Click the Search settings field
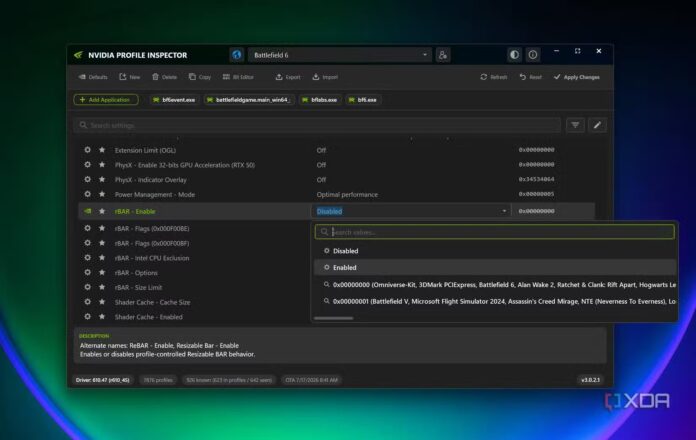 pyautogui.click(x=317, y=125)
